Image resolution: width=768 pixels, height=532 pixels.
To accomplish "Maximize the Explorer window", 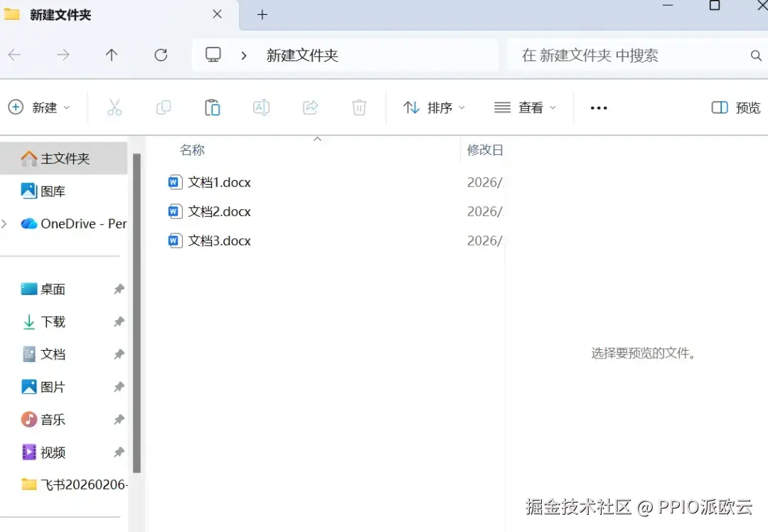I will coord(715,6).
